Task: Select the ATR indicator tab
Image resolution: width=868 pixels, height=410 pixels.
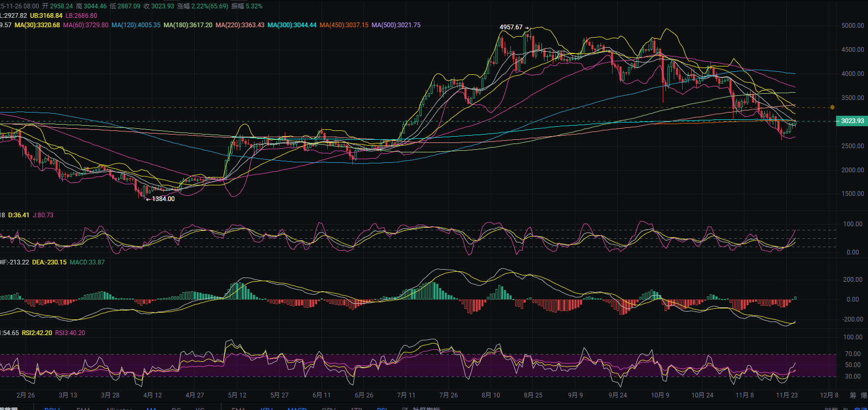Action: click(x=356, y=408)
